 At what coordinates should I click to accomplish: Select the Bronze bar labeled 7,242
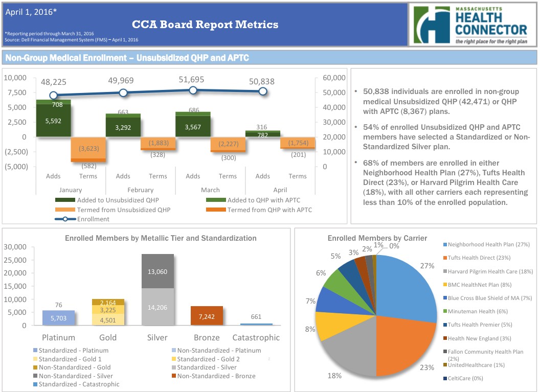coord(207,316)
